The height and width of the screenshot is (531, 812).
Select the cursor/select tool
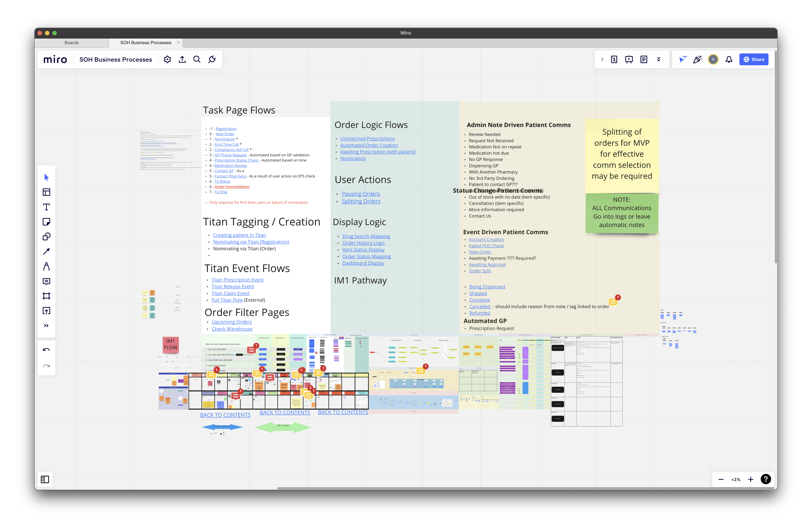46,177
